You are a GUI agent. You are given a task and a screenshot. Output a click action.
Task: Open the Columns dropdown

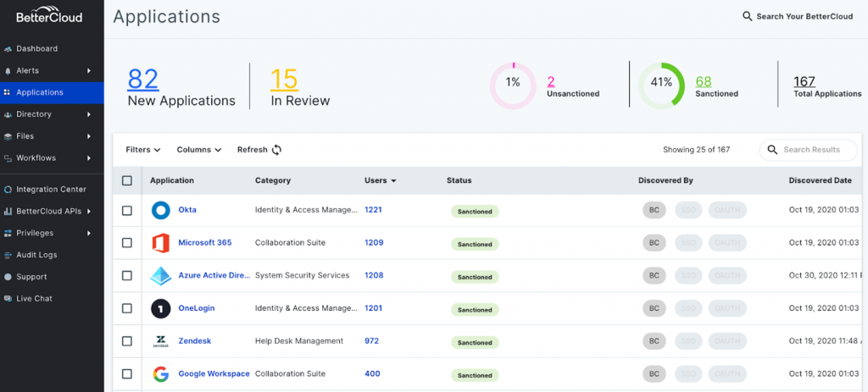click(199, 150)
